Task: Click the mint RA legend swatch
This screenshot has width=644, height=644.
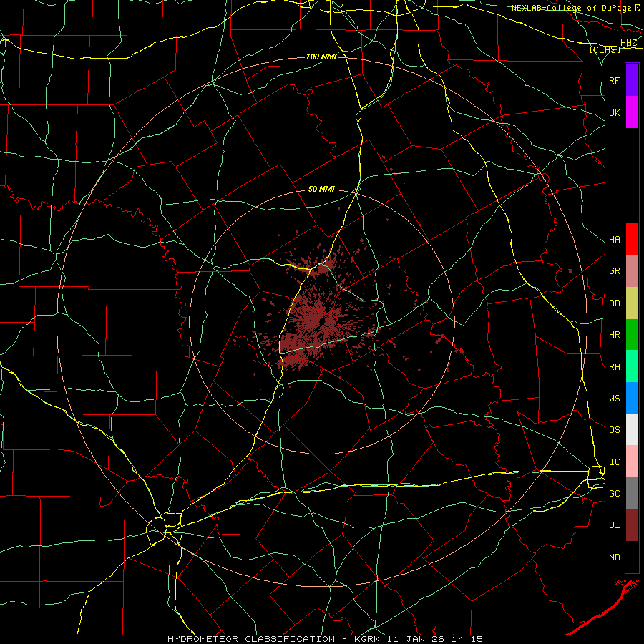Action: pos(632,366)
